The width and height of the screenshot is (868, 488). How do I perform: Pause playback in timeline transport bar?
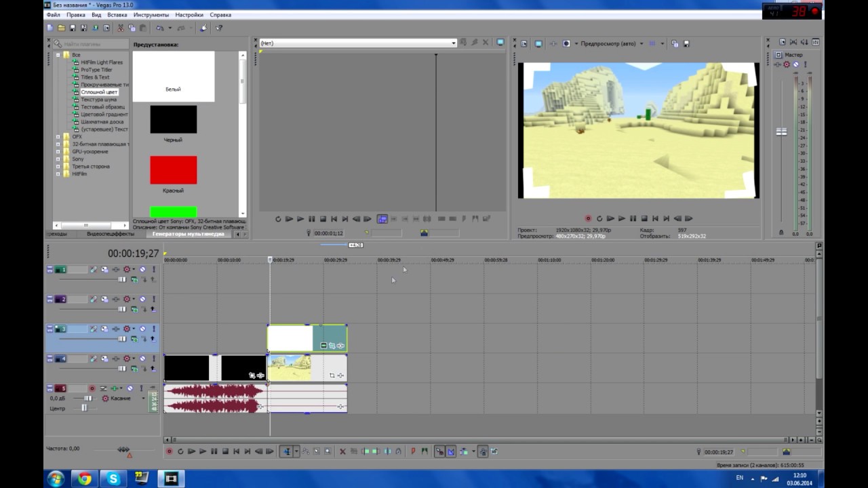(x=214, y=451)
